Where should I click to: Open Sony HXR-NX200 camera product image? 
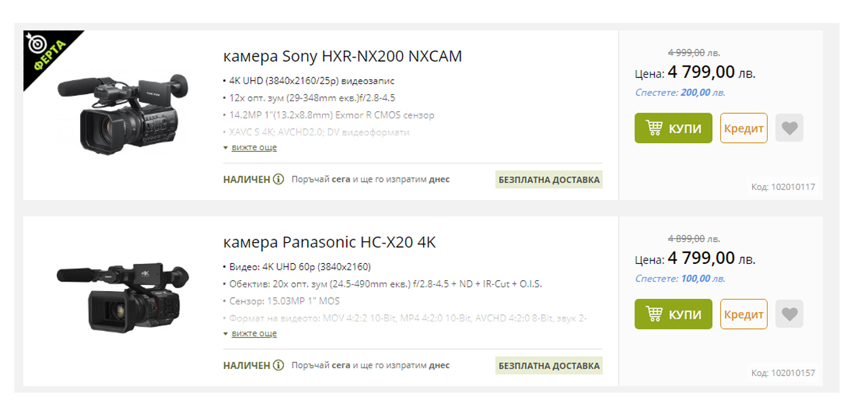point(123,113)
